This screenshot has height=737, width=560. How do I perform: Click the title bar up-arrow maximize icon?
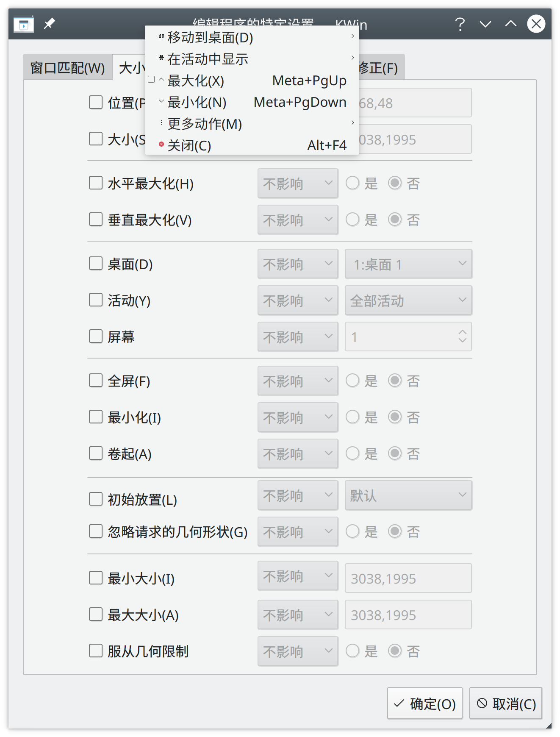(x=511, y=24)
